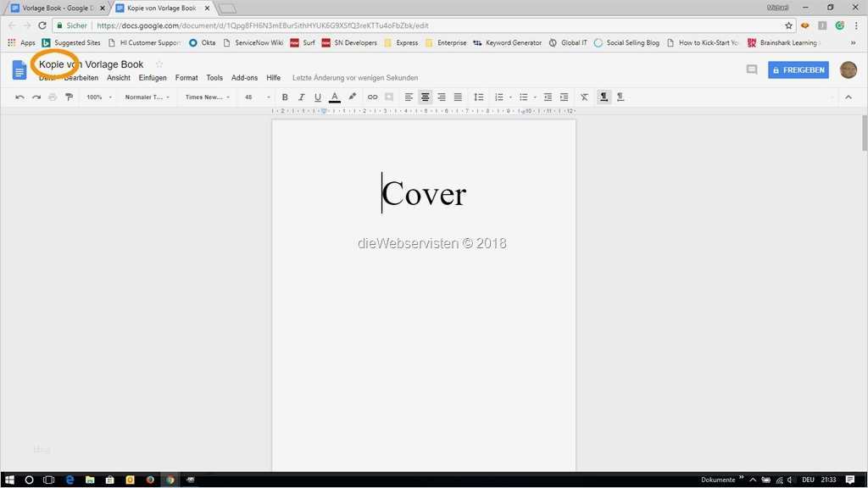Click the 'Cover' heading in the document
Viewport: 868px width, 488px height.
(424, 194)
